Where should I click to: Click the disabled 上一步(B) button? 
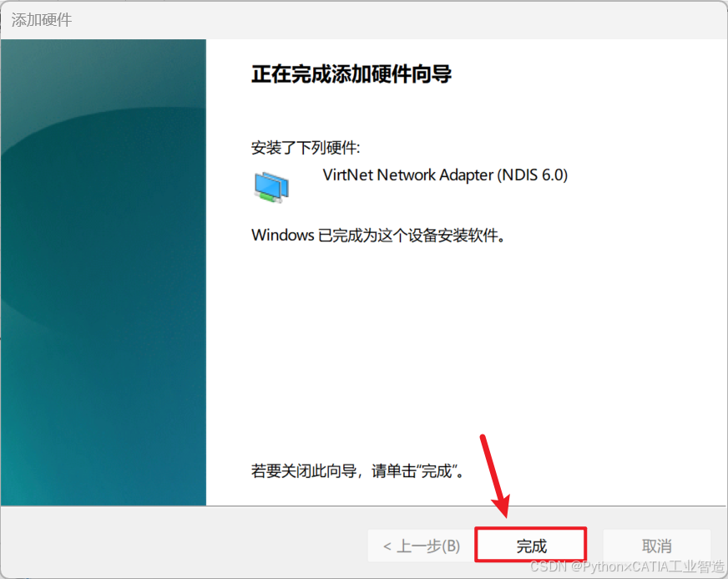pyautogui.click(x=421, y=546)
